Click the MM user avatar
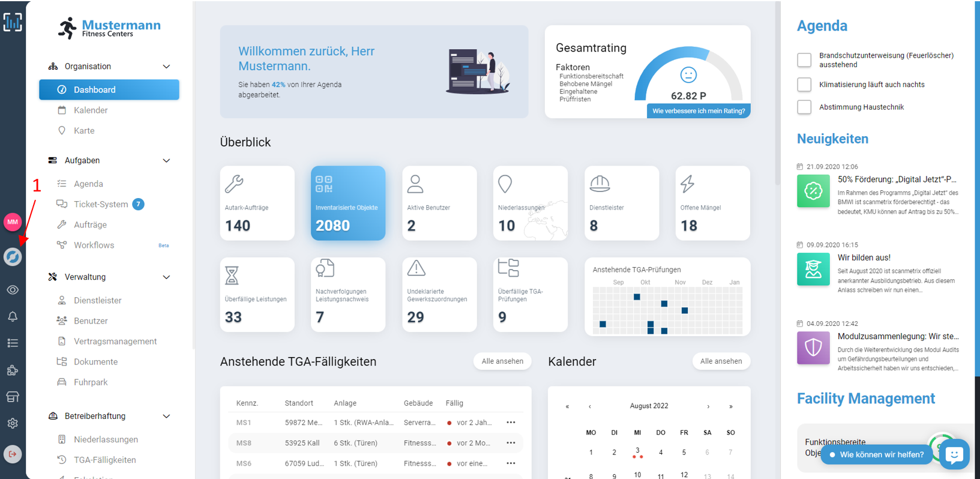Screen dimensions: 980x479 pos(13,222)
